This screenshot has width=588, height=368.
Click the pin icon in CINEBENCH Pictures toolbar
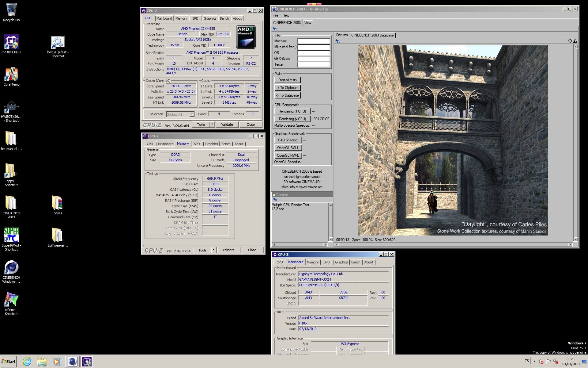[337, 41]
